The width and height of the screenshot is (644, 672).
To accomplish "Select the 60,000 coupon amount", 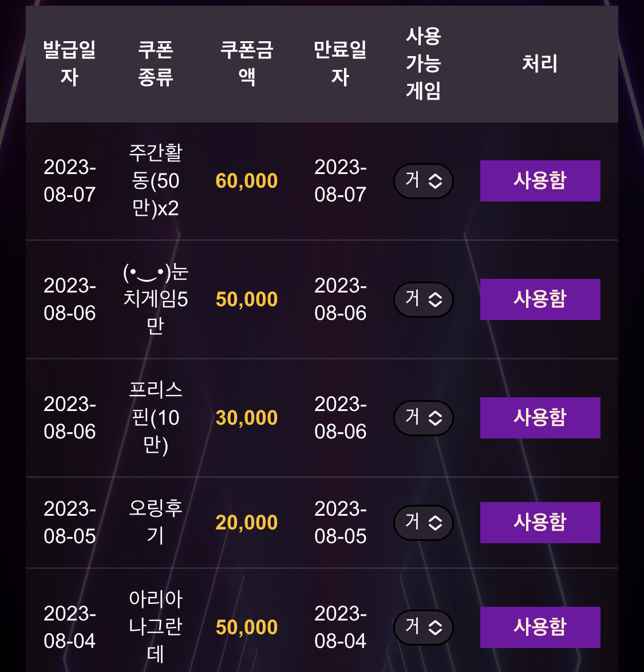I will click(247, 181).
